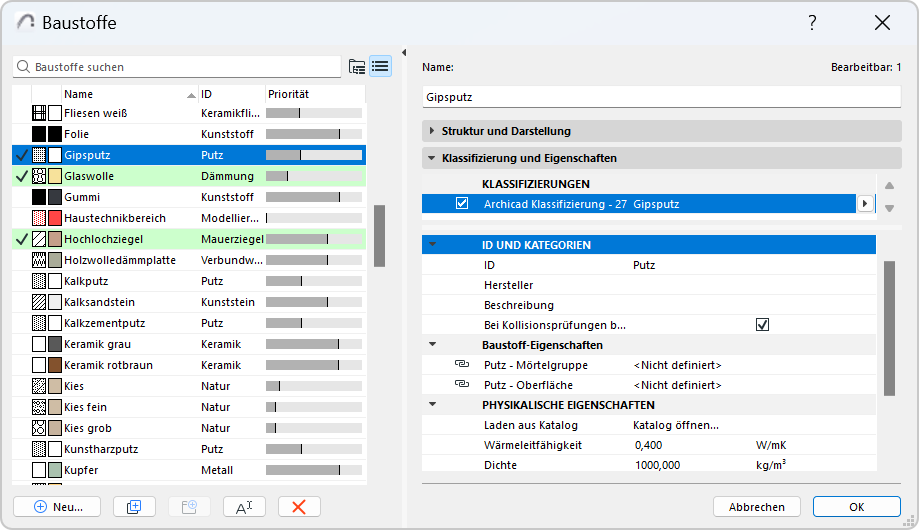
Task: Sort the list by the Priorität column header
Action: 313,94
